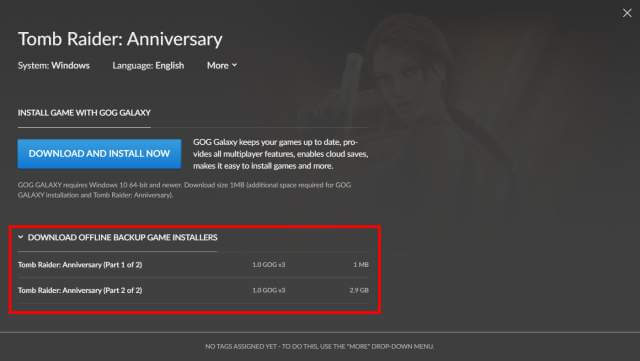This screenshot has height=361, width=640.
Task: Click the GOG GALAXY requirements note
Action: 184,190
